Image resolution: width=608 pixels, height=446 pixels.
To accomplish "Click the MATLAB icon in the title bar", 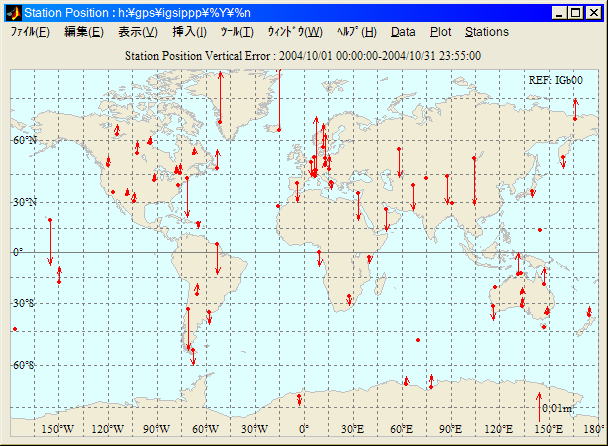I will [13, 13].
